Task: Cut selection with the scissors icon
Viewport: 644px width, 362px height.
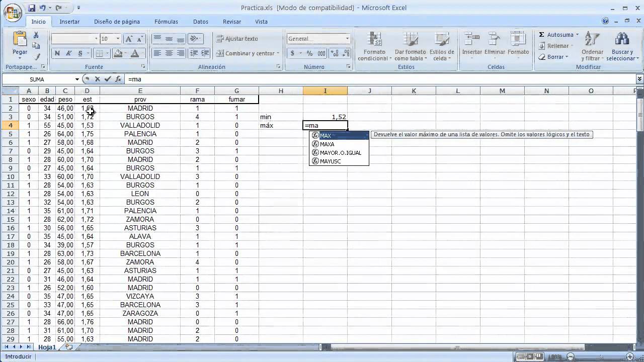Action: coord(36,35)
